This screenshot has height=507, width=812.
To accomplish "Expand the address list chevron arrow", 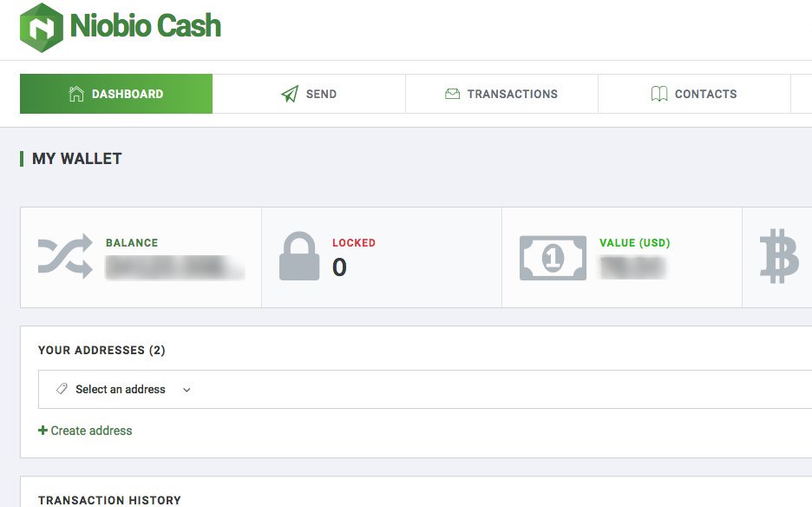I will point(187,390).
